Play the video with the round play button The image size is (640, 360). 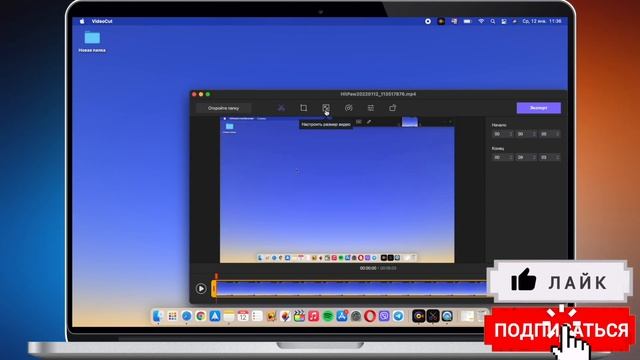201,289
